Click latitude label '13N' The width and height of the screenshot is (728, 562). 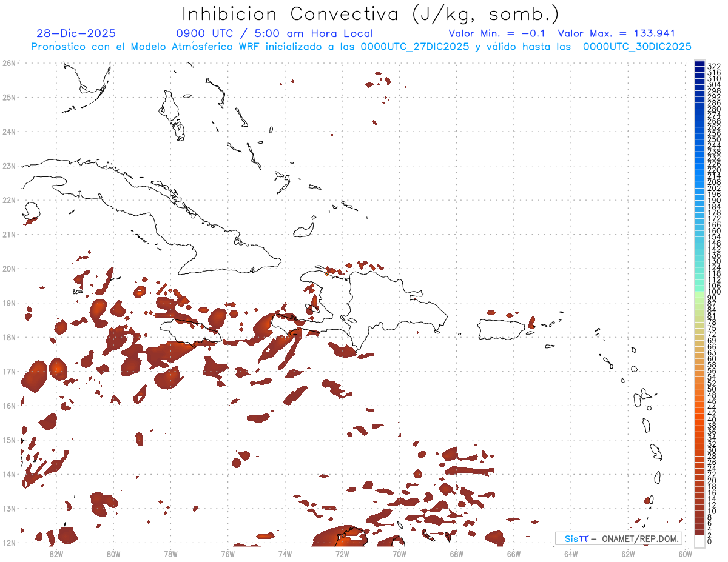point(9,508)
